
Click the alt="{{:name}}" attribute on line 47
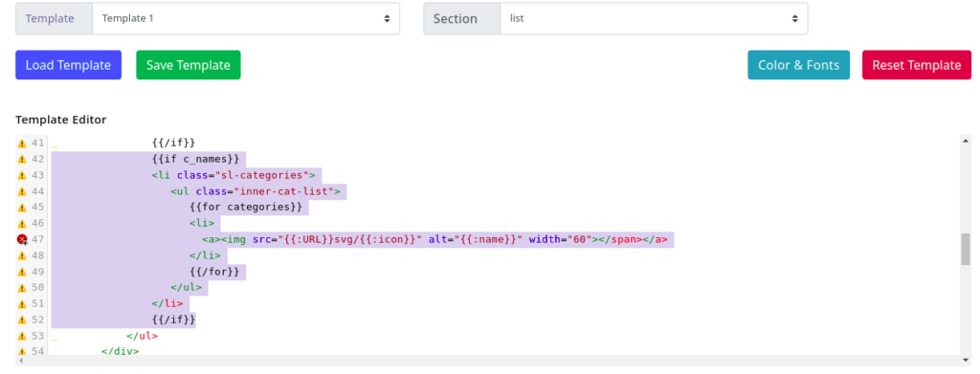pos(476,240)
